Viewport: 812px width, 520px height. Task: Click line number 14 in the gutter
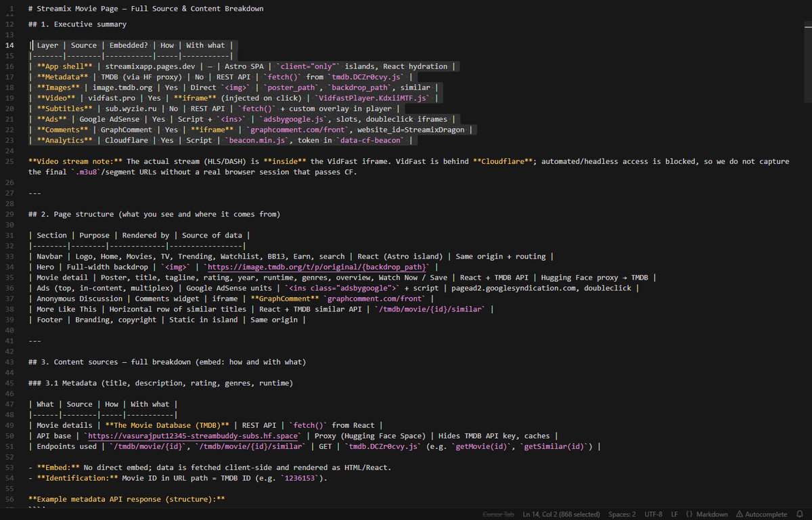(10, 45)
